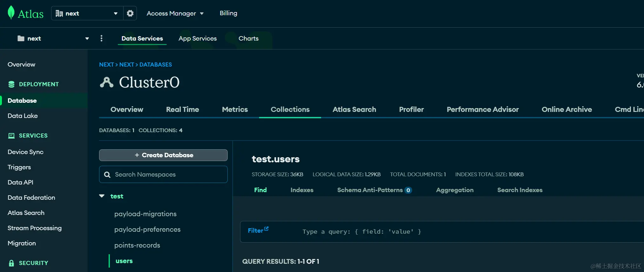The height and width of the screenshot is (272, 644).
Task: Open sidebar Overview
Action: click(21, 64)
